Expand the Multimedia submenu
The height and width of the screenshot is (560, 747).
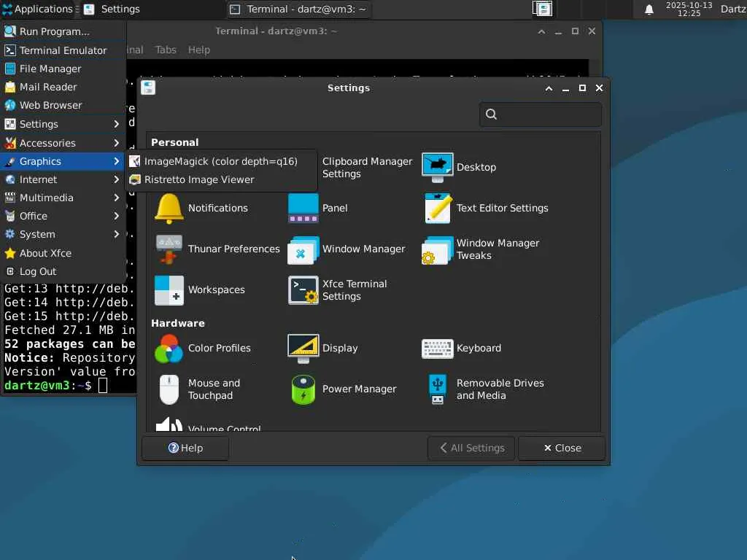click(x=63, y=198)
